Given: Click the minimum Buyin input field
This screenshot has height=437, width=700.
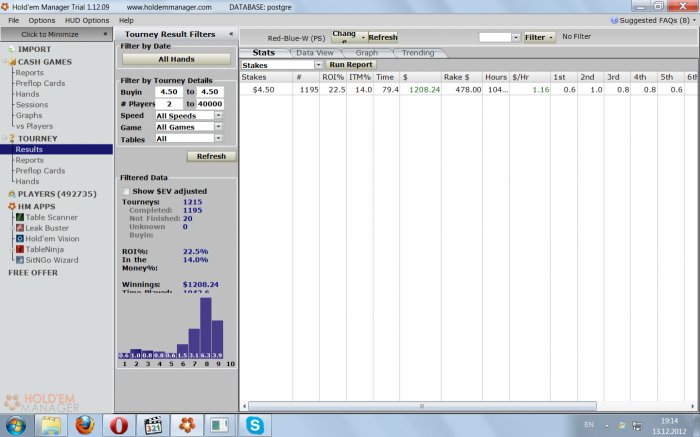Looking at the screenshot, I should coord(171,91).
